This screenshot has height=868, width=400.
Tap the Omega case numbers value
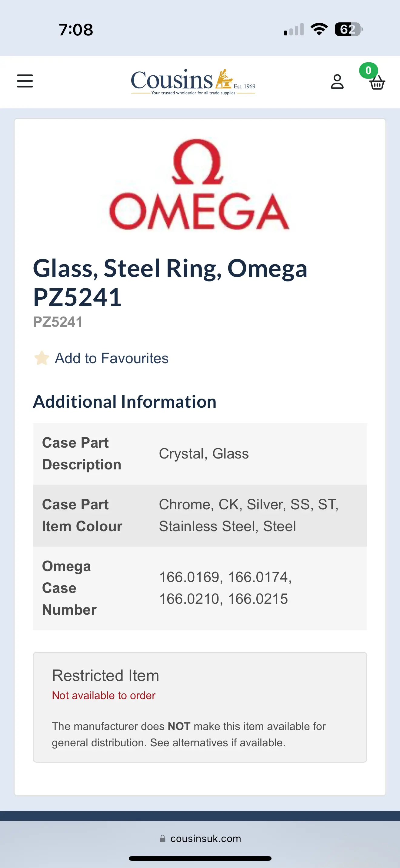(225, 588)
